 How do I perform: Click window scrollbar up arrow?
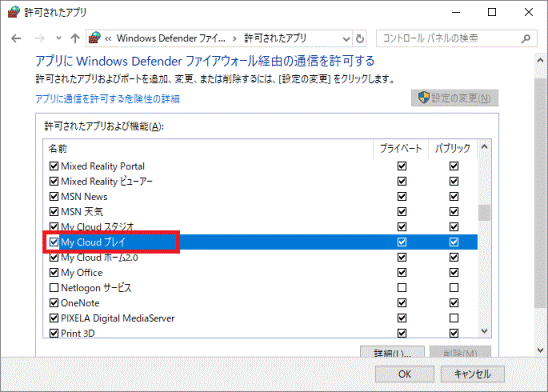(540, 60)
